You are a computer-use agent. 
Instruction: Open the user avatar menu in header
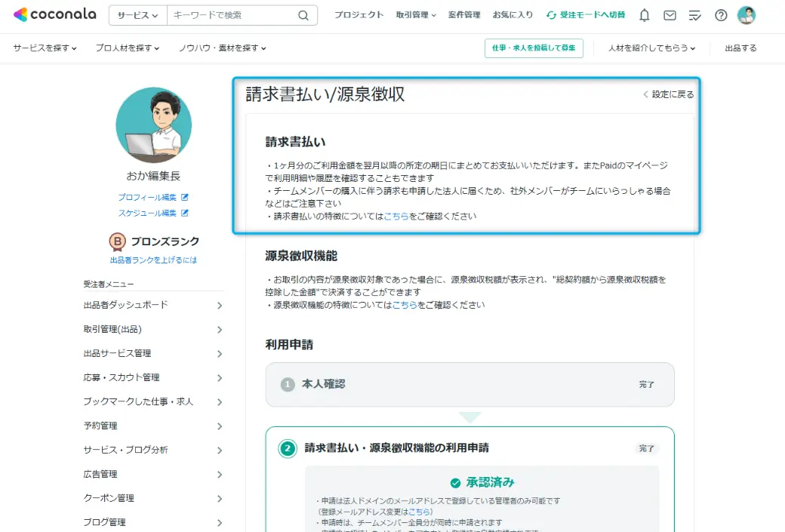click(747, 16)
